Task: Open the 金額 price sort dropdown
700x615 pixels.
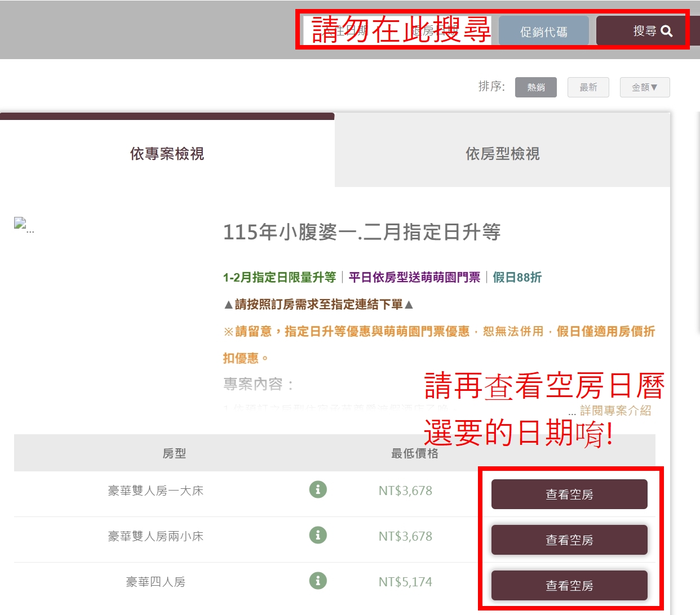Action: pyautogui.click(x=644, y=87)
